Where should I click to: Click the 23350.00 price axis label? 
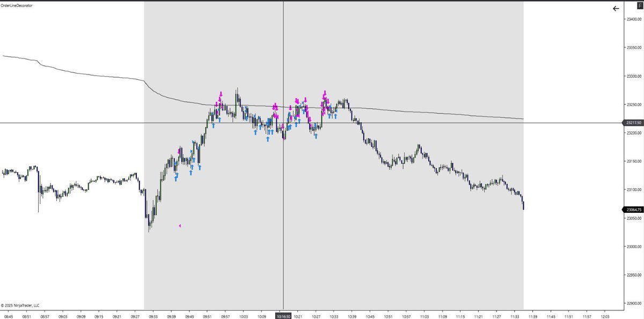coord(635,48)
